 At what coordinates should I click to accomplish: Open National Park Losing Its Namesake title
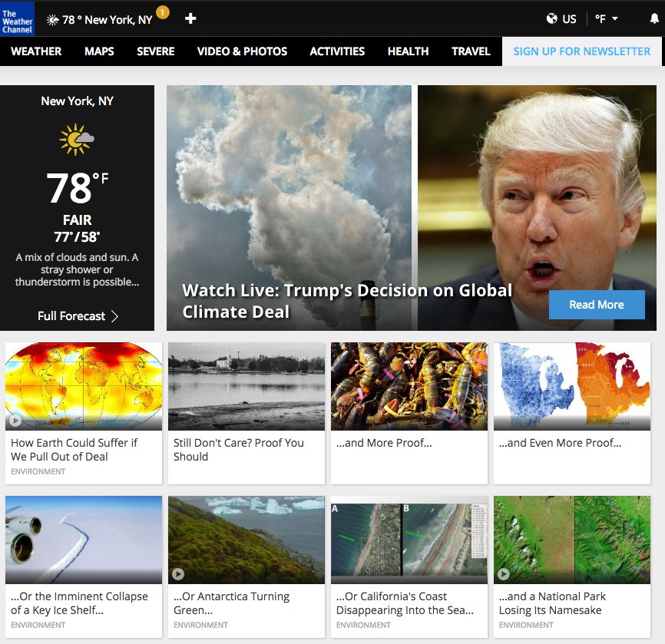point(552,603)
